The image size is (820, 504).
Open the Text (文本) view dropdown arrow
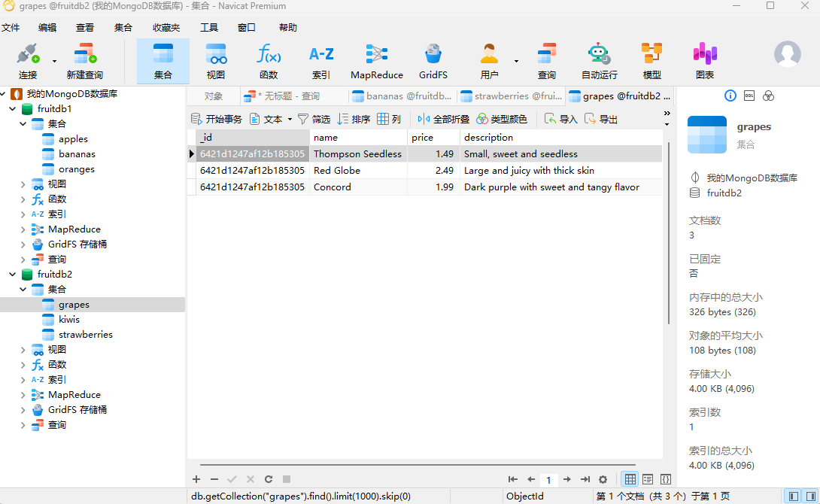pyautogui.click(x=290, y=120)
